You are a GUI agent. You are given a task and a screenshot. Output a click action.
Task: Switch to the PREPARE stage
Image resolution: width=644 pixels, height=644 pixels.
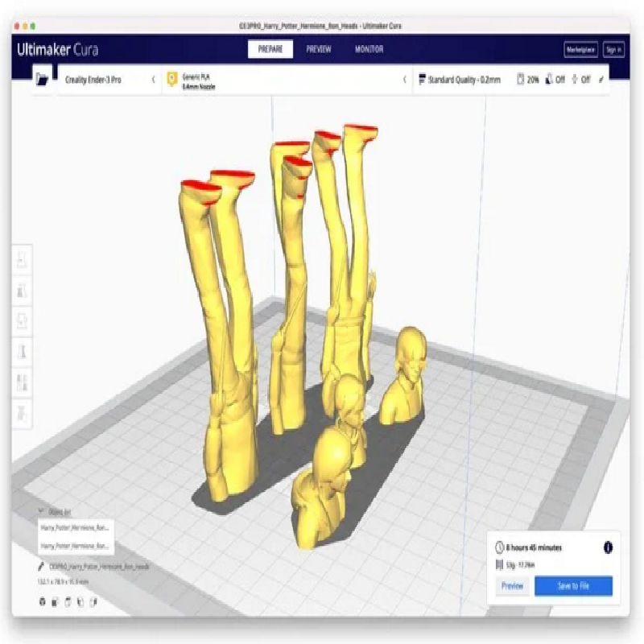pyautogui.click(x=270, y=49)
